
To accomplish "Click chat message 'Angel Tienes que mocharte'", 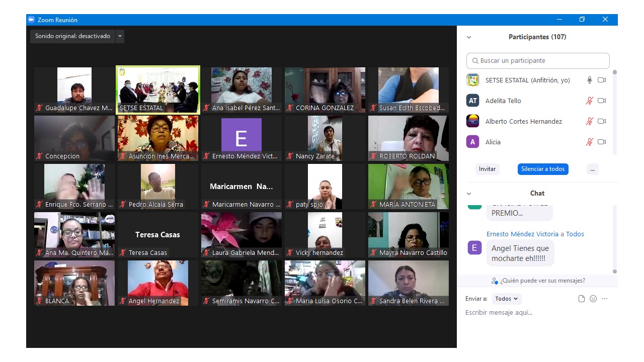I will pos(520,253).
